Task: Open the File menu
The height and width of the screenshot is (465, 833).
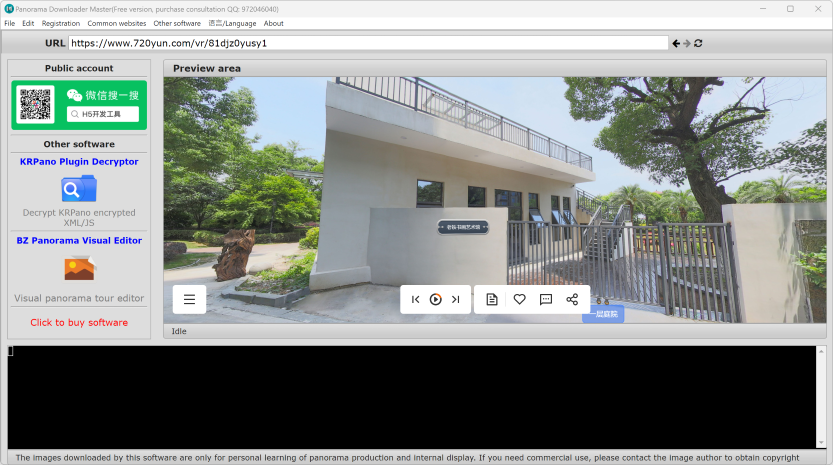Action: click(10, 23)
